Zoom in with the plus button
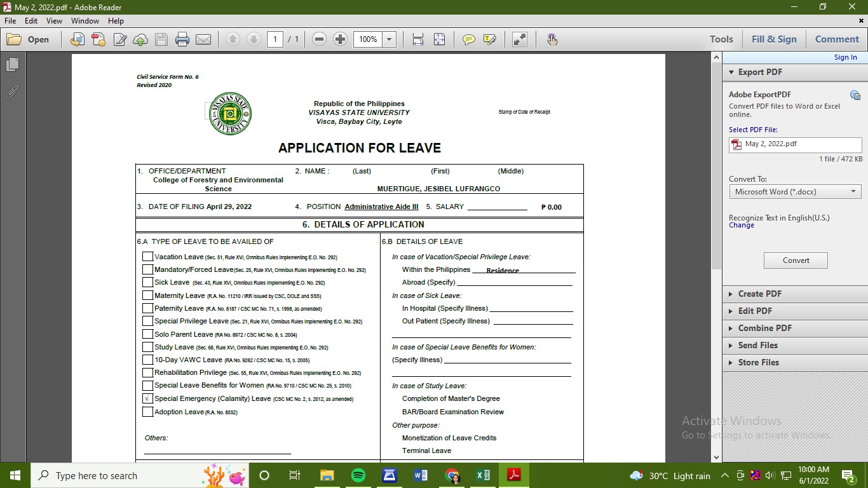The image size is (868, 488). (x=340, y=39)
